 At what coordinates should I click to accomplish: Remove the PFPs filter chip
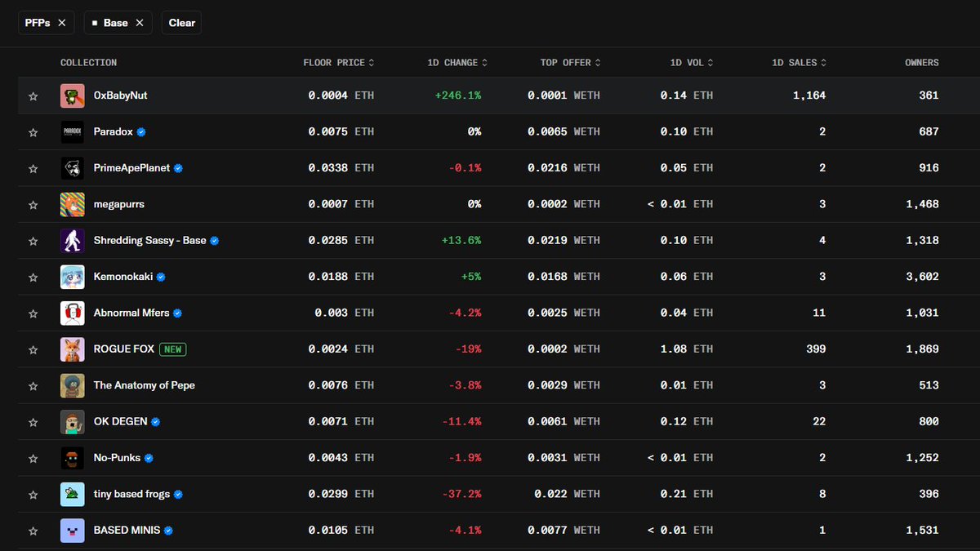pyautogui.click(x=62, y=23)
